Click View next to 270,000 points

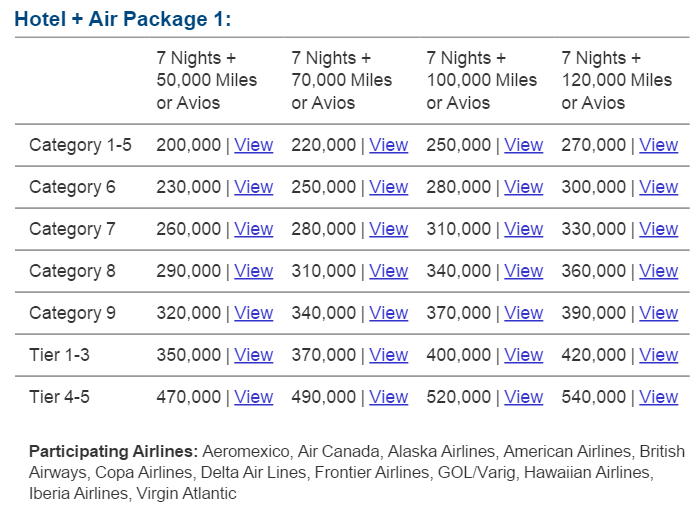[x=658, y=145]
